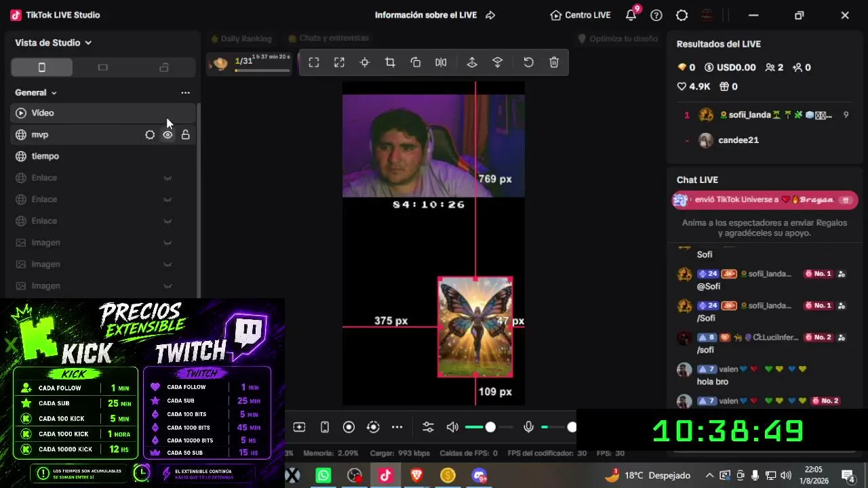Reset the source transformation with the undo icon
Viewport: 868px width, 488px height.
[528, 62]
